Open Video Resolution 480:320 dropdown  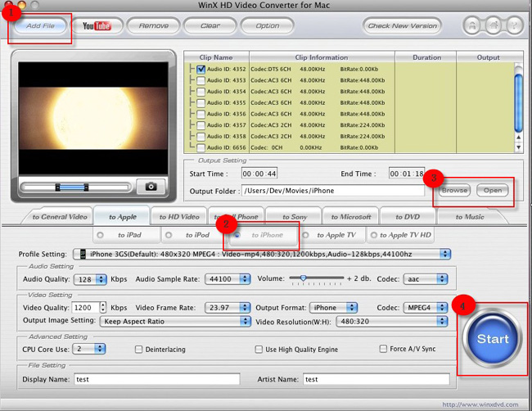click(x=392, y=322)
